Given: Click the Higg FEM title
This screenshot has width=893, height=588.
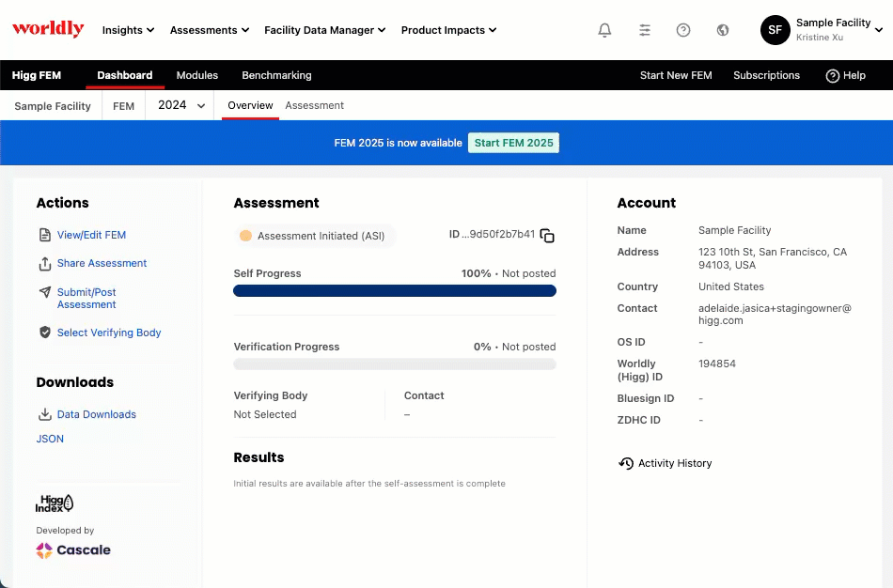Looking at the screenshot, I should click(37, 75).
